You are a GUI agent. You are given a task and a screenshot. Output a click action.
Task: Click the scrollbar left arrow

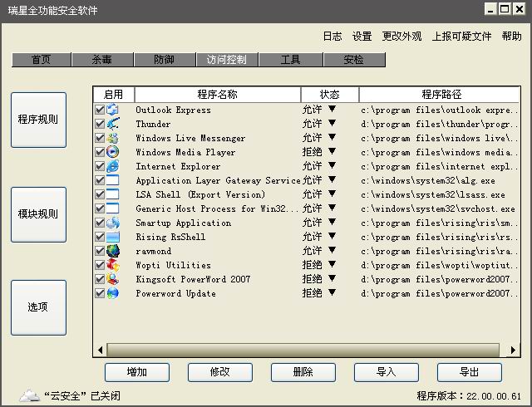pyautogui.click(x=100, y=350)
